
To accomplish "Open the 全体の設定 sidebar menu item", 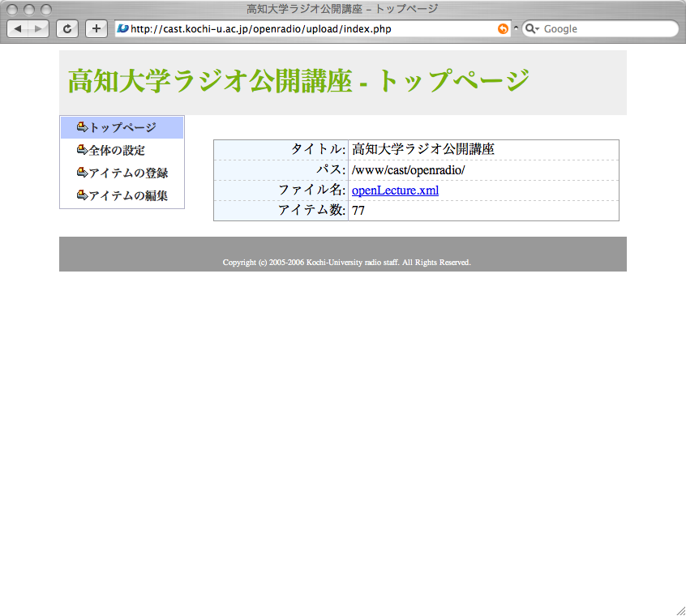I will [x=122, y=151].
